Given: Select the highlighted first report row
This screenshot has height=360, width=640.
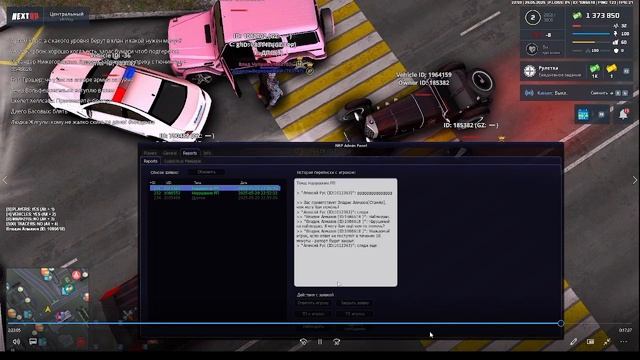Looking at the screenshot, I should tap(215, 188).
